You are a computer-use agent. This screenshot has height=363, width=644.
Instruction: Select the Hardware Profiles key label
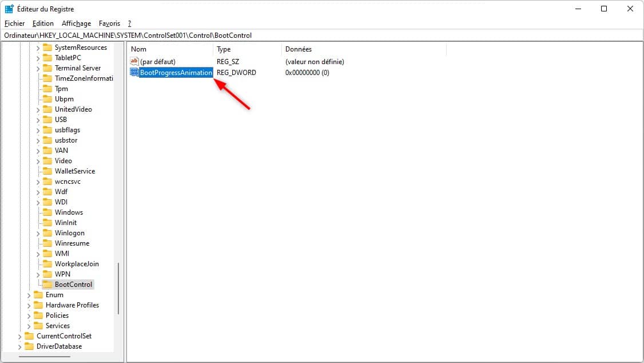coord(72,305)
